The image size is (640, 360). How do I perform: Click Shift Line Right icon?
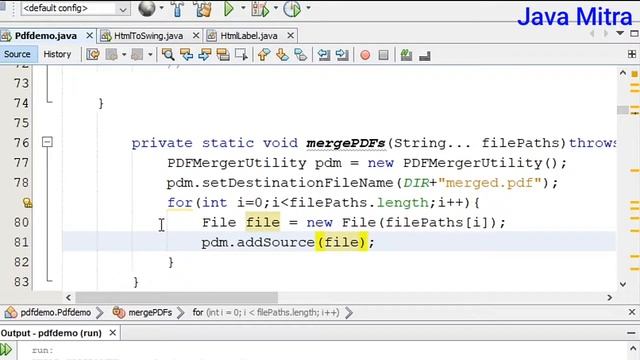pos(342,55)
